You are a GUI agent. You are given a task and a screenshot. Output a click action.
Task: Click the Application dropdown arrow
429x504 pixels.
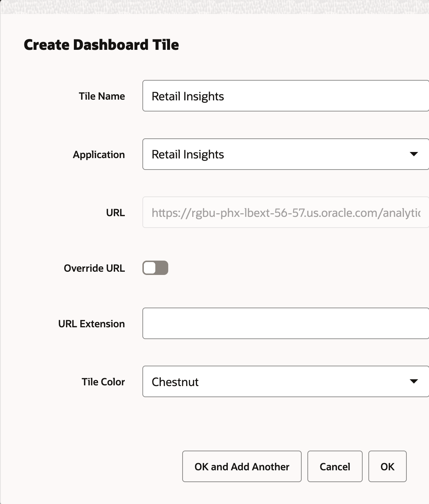tap(414, 154)
